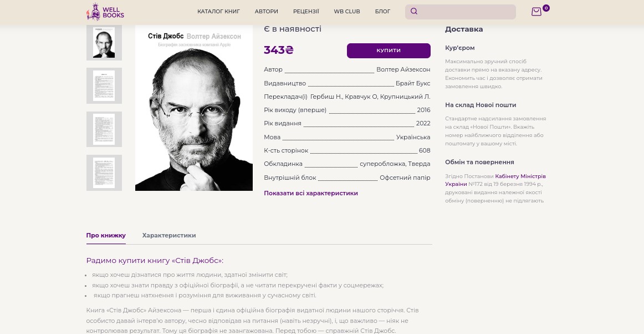Click the main Steve Jobs book cover
Image resolution: width=644 pixels, height=334 pixels.
coord(194,108)
